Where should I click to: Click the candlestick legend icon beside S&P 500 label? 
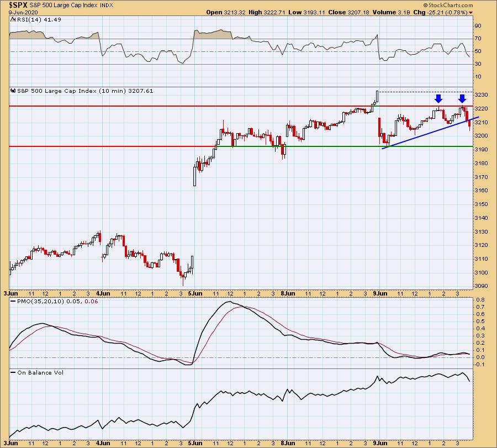[13, 91]
